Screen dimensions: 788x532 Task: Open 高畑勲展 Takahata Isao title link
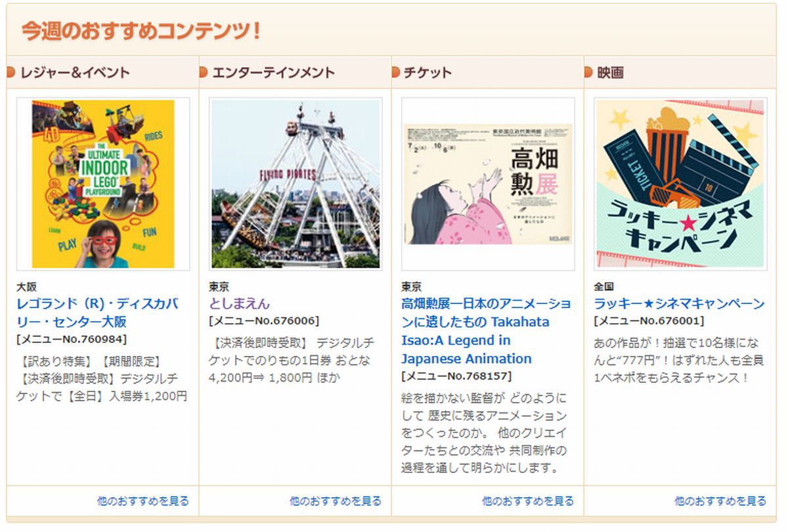pos(486,331)
